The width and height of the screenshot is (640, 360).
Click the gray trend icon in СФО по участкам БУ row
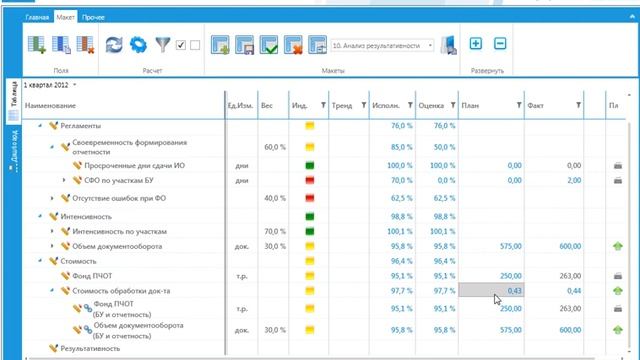[x=618, y=180]
